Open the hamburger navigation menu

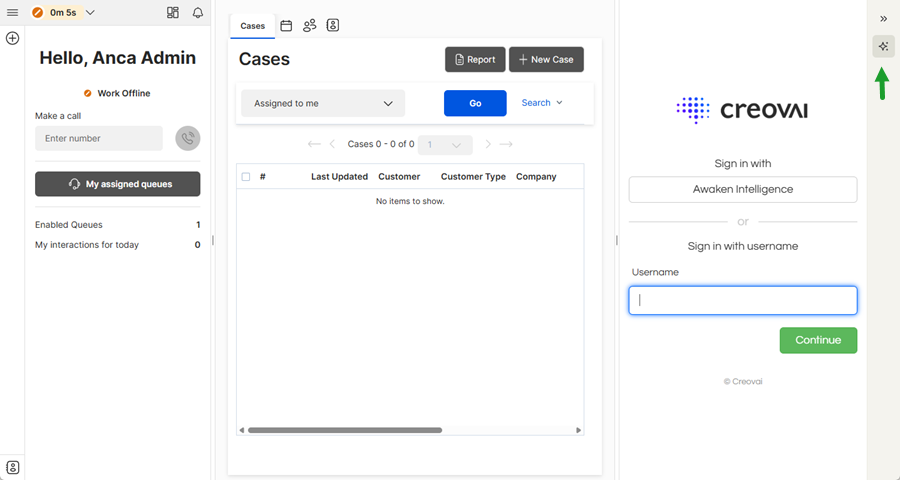click(x=12, y=13)
